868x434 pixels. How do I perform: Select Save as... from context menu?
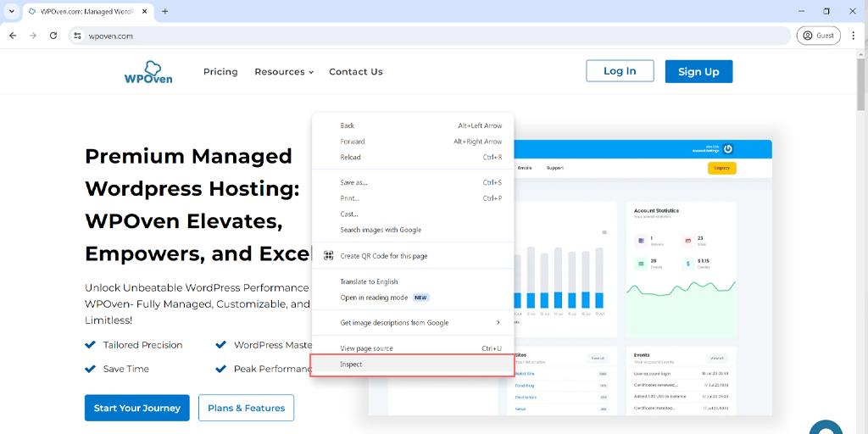(x=353, y=182)
